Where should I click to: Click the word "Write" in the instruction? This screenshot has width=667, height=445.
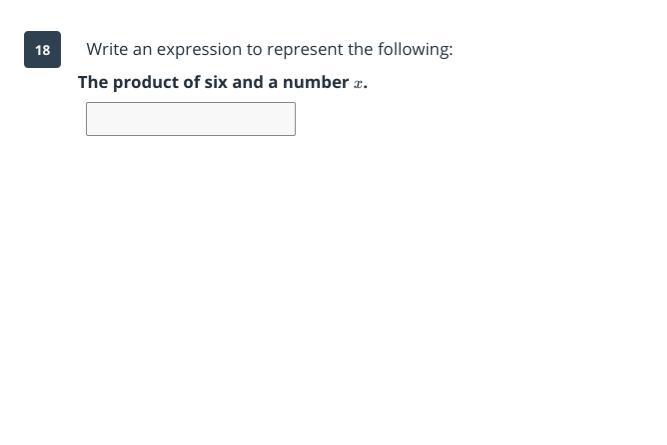[x=107, y=49]
